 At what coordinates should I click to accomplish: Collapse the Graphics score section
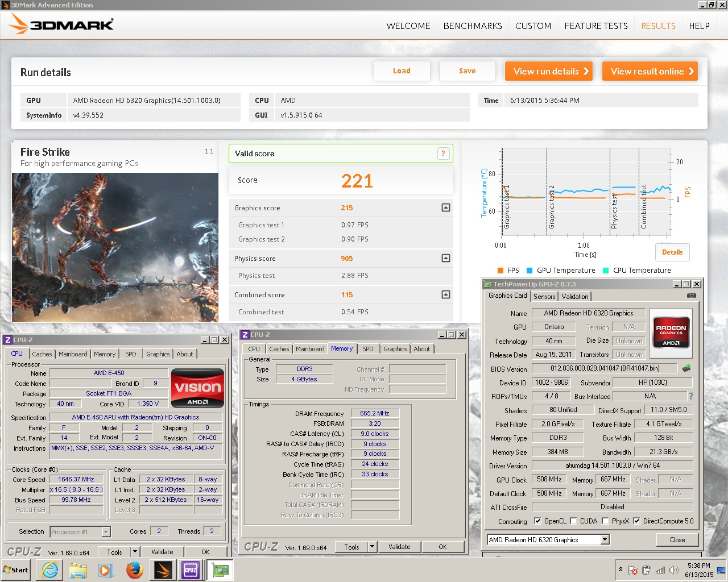(446, 207)
